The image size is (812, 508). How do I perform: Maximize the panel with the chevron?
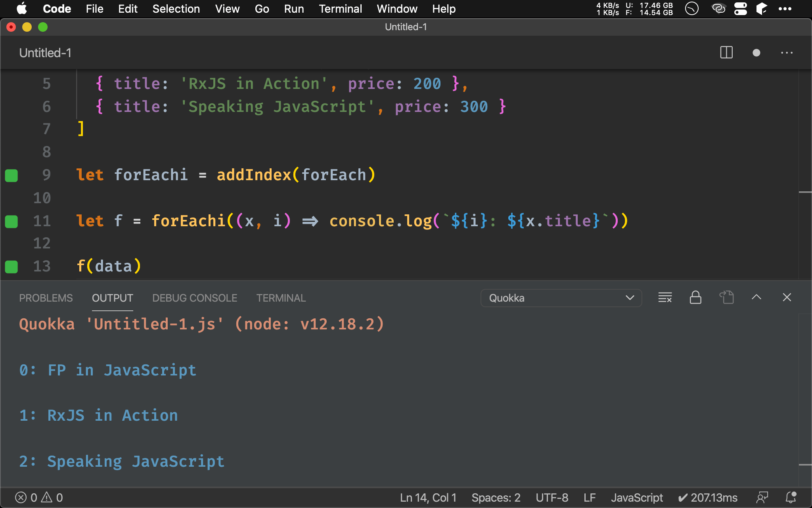point(756,297)
